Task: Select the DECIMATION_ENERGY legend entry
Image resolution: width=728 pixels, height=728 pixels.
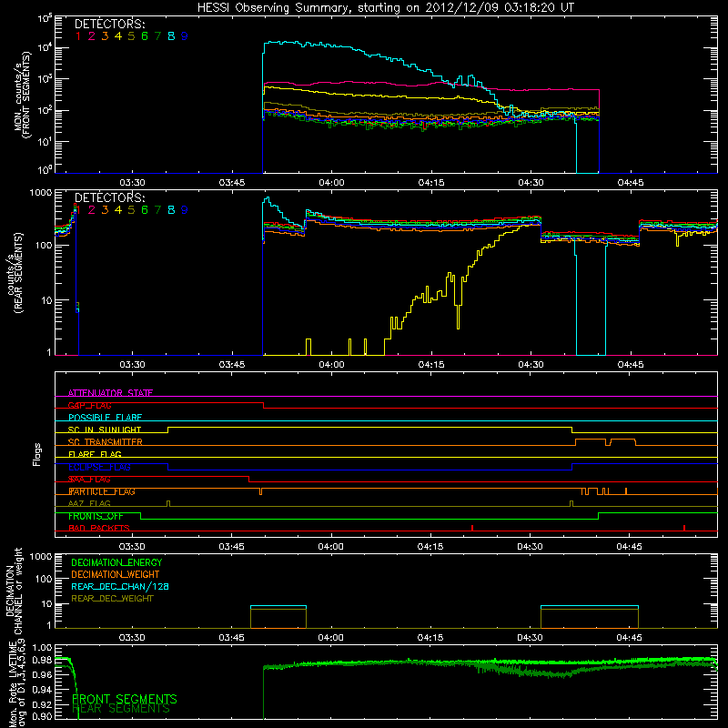Action: pos(116,562)
